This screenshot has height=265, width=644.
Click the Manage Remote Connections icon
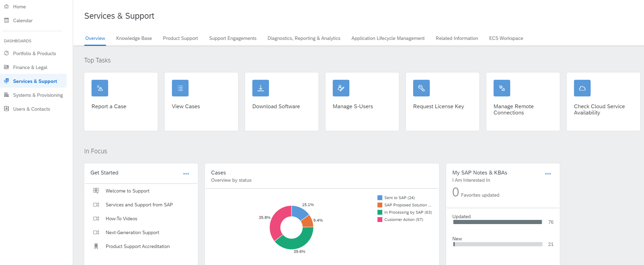(x=502, y=88)
